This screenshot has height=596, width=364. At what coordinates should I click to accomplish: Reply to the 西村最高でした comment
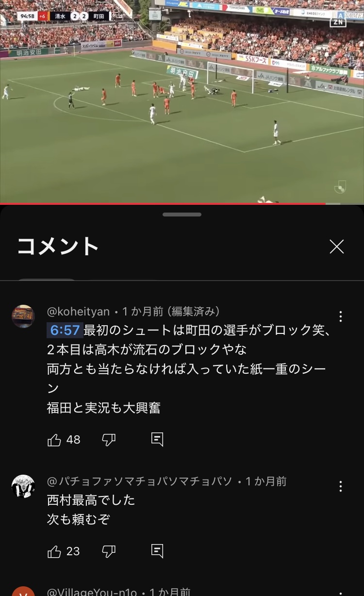click(x=157, y=551)
